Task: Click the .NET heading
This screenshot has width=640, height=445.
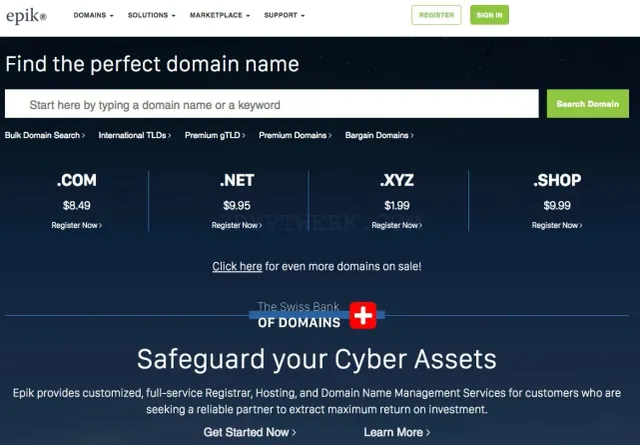Action: click(237, 180)
